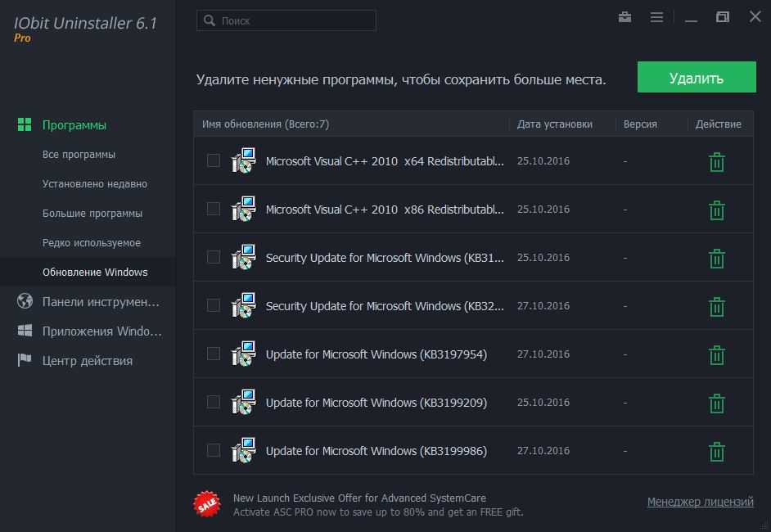This screenshot has height=532, width=771.
Task: Open Менеджер лицензий link
Action: click(x=700, y=502)
